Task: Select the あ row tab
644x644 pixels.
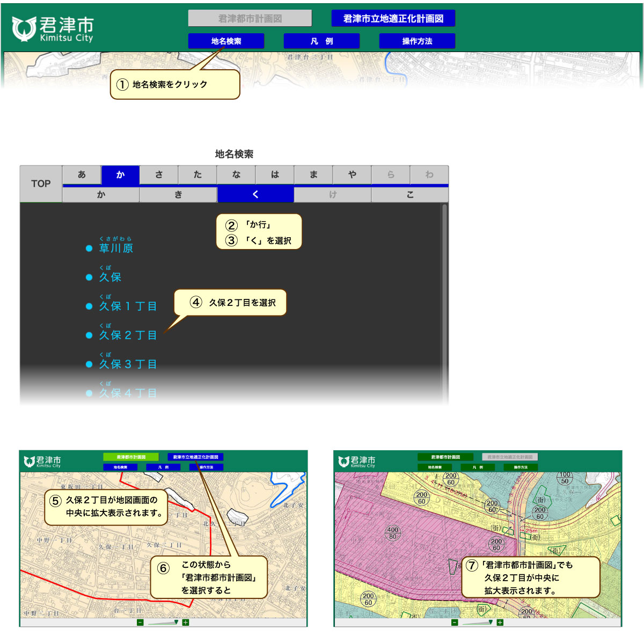Action: click(x=82, y=174)
